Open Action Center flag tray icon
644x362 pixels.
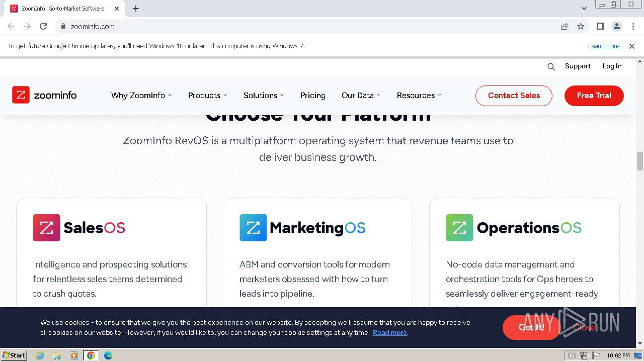(x=596, y=355)
